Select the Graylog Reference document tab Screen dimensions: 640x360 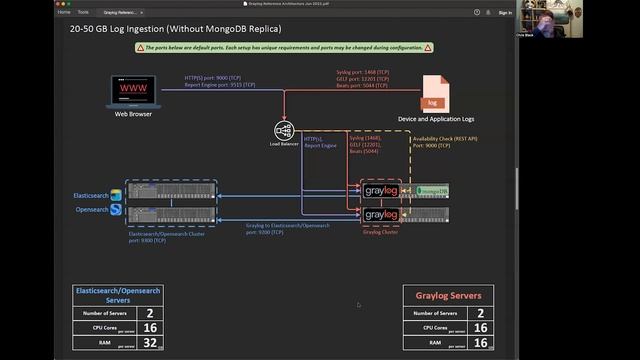[x=119, y=13]
